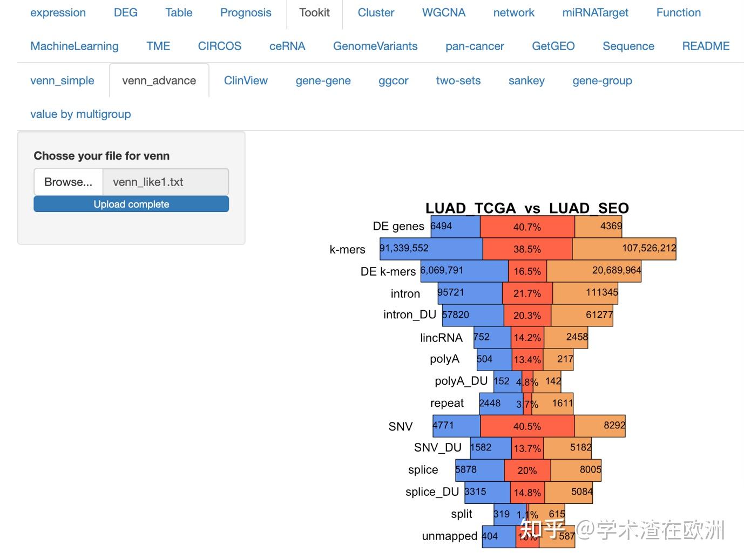Image resolution: width=744 pixels, height=560 pixels.
Task: Open the ClinView sub-tab
Action: 246,81
